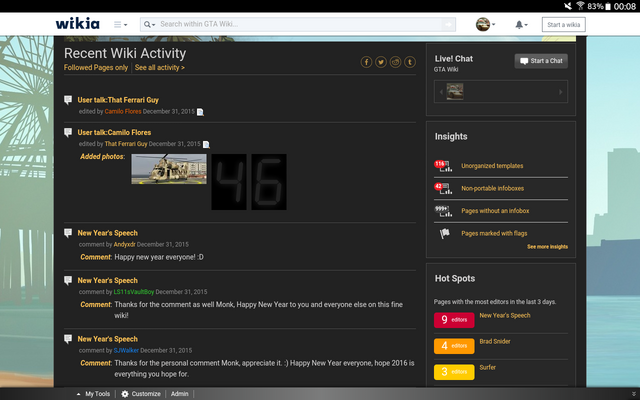Click the flag icon in Insights
The image size is (640, 400).
tap(444, 233)
